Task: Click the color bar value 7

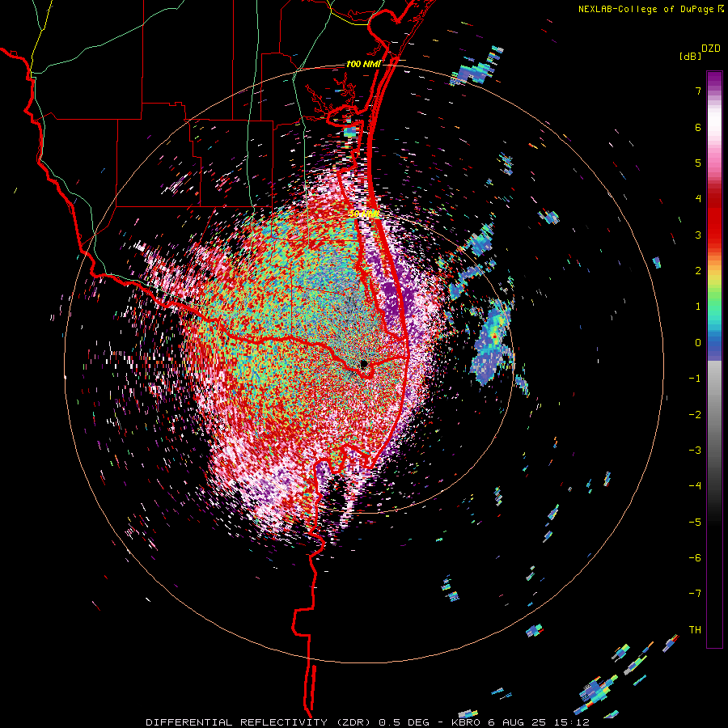Action: tap(698, 91)
